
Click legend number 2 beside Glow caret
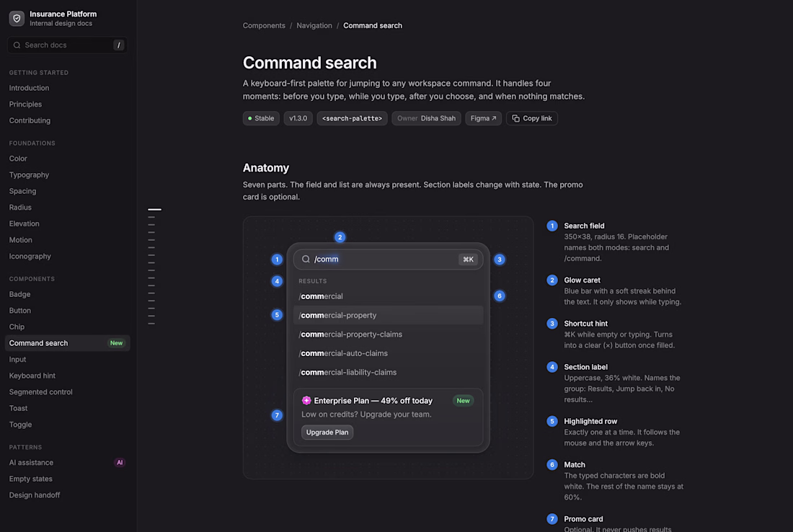(x=552, y=280)
